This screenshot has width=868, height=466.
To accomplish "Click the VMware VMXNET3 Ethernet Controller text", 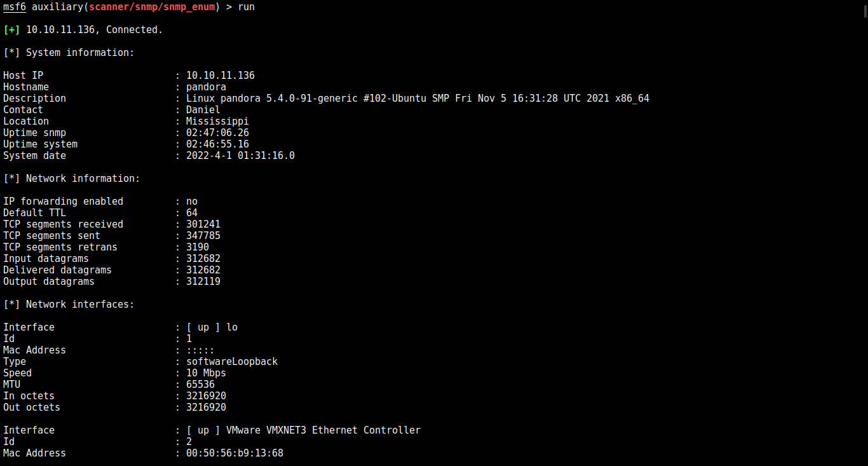I will 323,430.
